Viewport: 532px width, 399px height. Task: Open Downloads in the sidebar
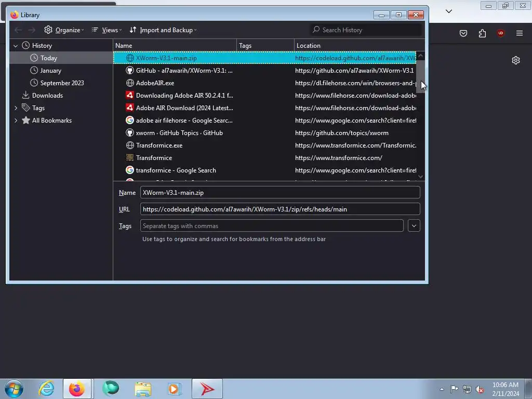coord(47,96)
